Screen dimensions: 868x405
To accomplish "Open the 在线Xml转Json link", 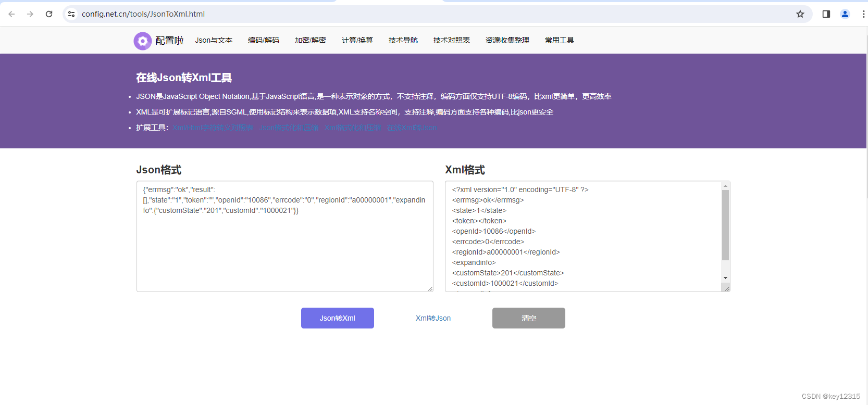I will click(412, 128).
